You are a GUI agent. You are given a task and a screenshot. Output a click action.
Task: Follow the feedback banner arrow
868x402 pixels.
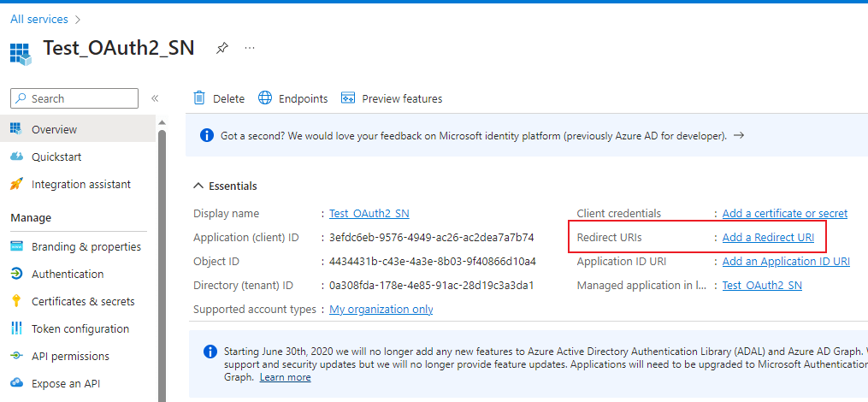739,135
